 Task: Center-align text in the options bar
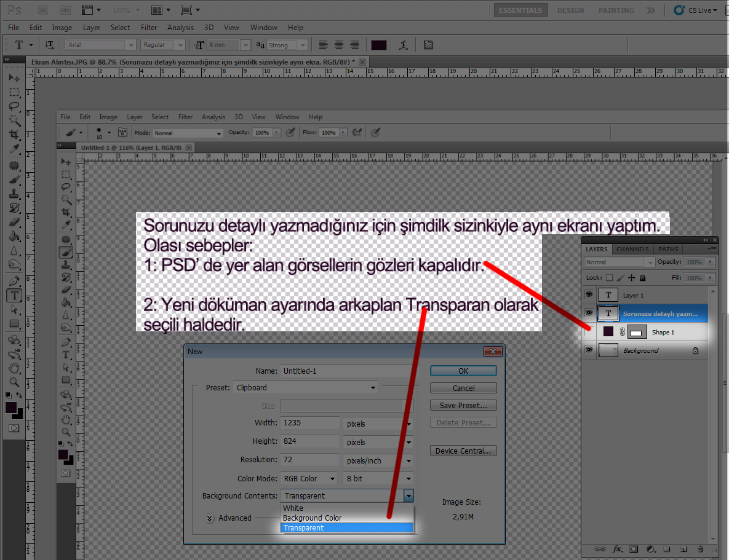click(x=338, y=45)
